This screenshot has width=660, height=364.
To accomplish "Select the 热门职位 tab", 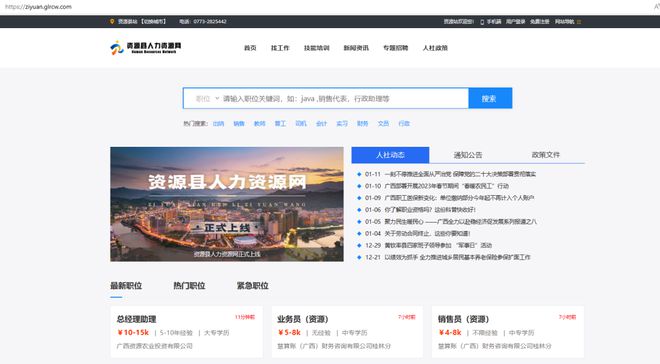I will point(189,286).
